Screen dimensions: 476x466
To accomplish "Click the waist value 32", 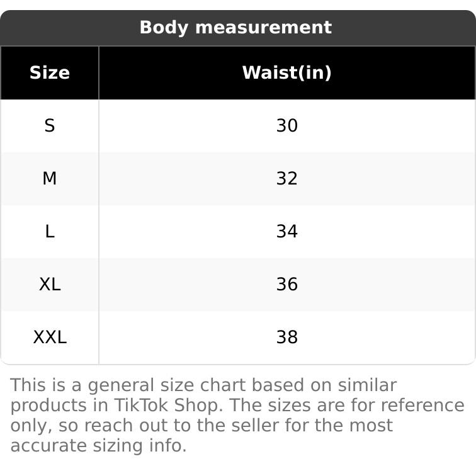I will [286, 179].
